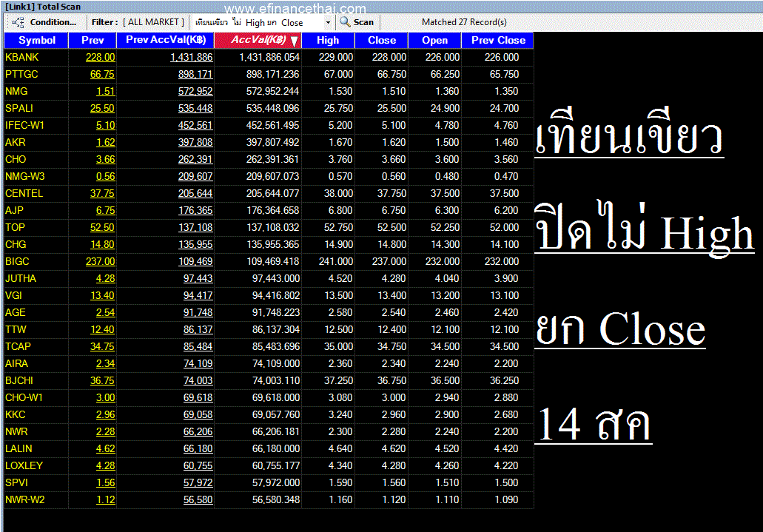The height and width of the screenshot is (532, 763).
Task: Select the JUTHA symbol
Action: point(21,279)
